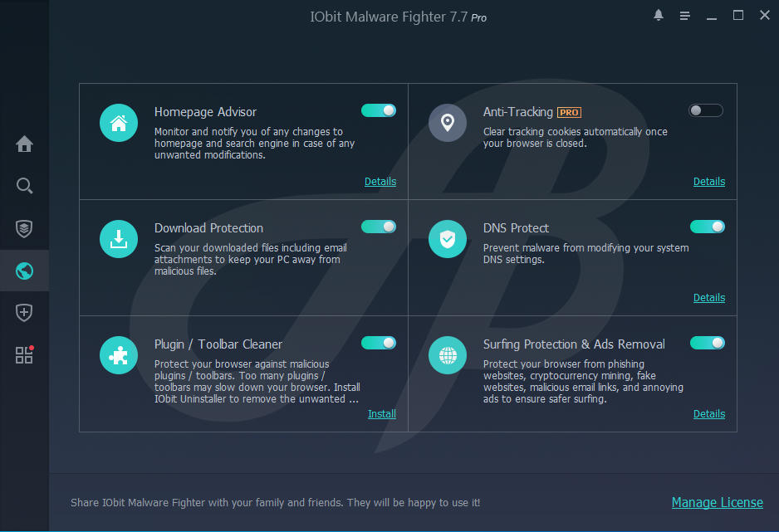
Task: Click the Homepage Advisor house icon
Action: 119,123
